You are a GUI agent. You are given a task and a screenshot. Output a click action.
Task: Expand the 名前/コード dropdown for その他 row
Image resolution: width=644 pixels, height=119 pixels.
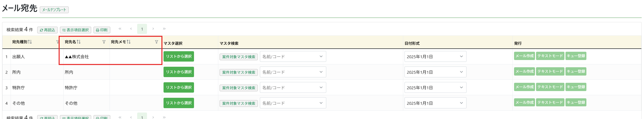pyautogui.click(x=293, y=103)
